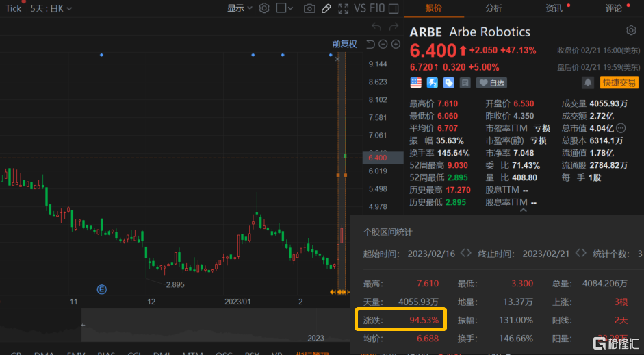Click 换手率 145.64% value
Screen dimensions: 644x355
click(454, 153)
